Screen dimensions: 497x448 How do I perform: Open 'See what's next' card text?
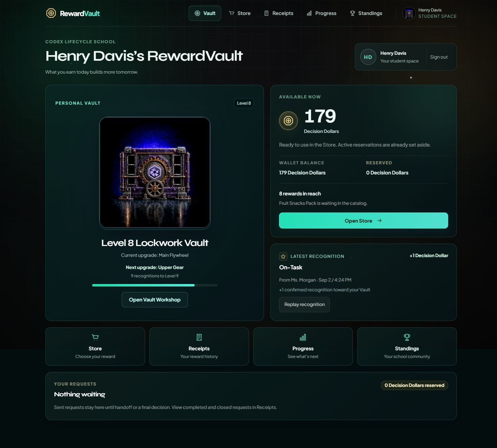(303, 357)
